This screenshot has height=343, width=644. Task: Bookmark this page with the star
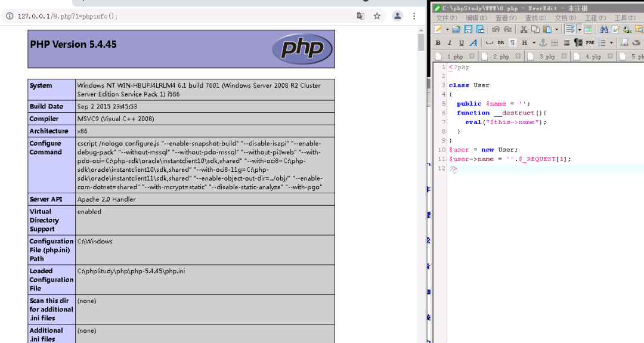[x=377, y=16]
